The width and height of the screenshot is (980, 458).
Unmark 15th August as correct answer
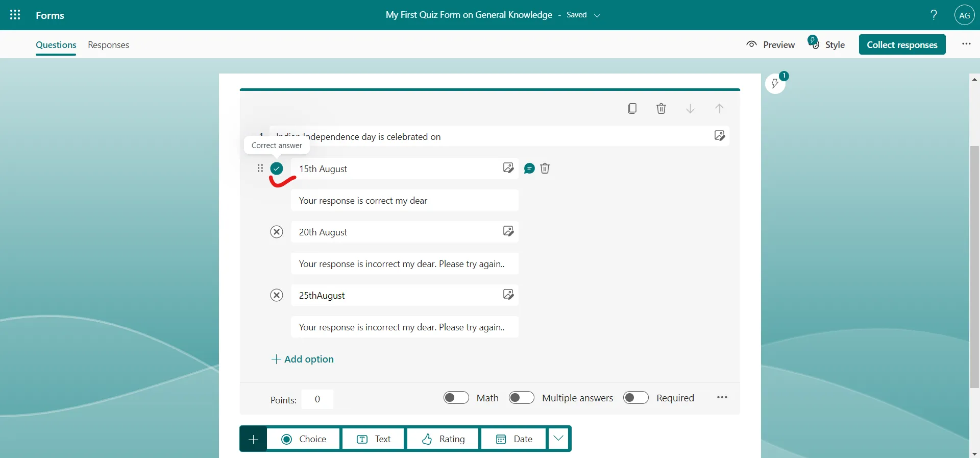click(x=277, y=168)
